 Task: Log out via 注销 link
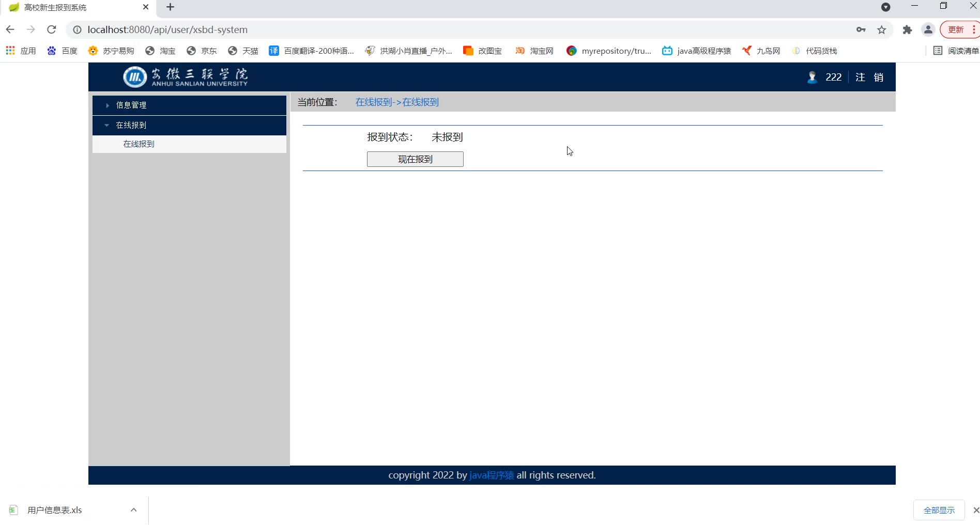[869, 78]
